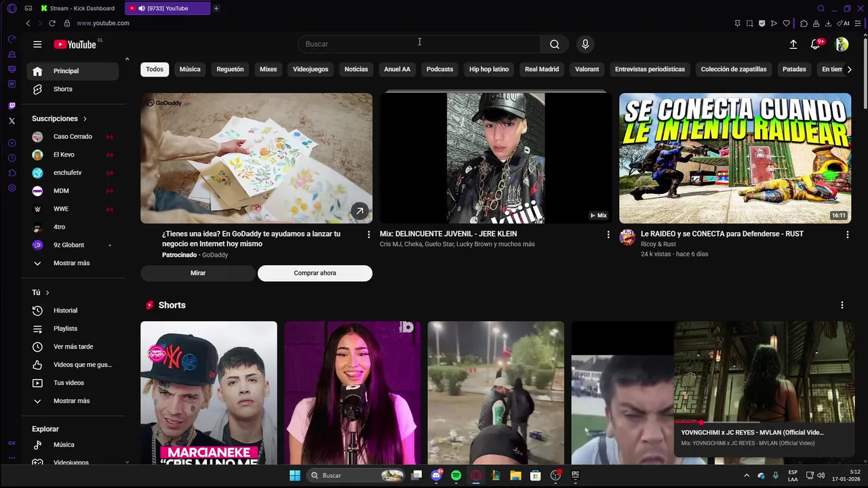Switch to the Kick Dashboard tab
868x488 pixels.
79,8
